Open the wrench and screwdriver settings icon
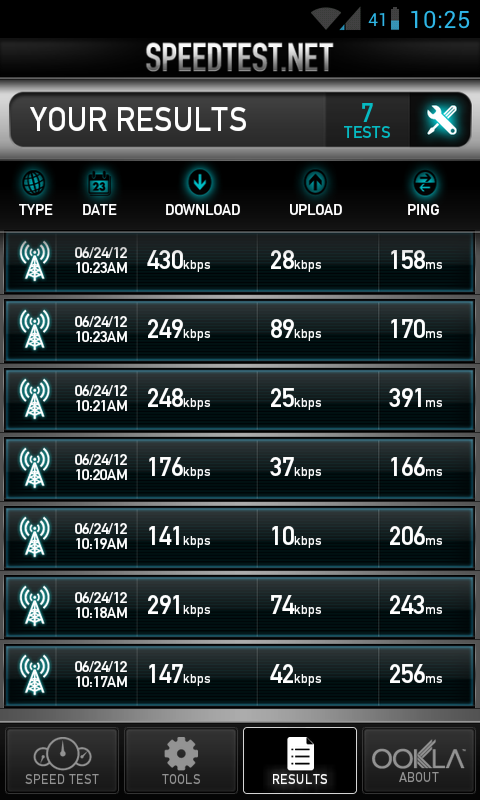This screenshot has width=480, height=800. point(441,120)
